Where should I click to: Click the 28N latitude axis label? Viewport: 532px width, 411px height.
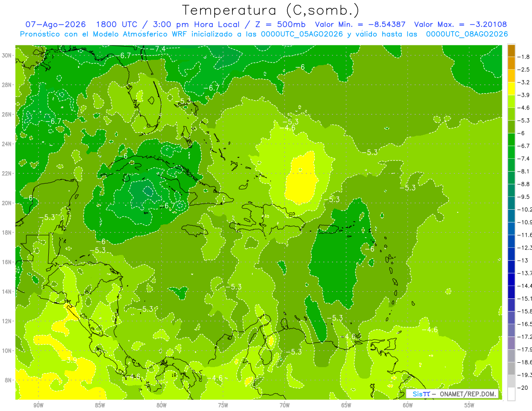click(8, 85)
